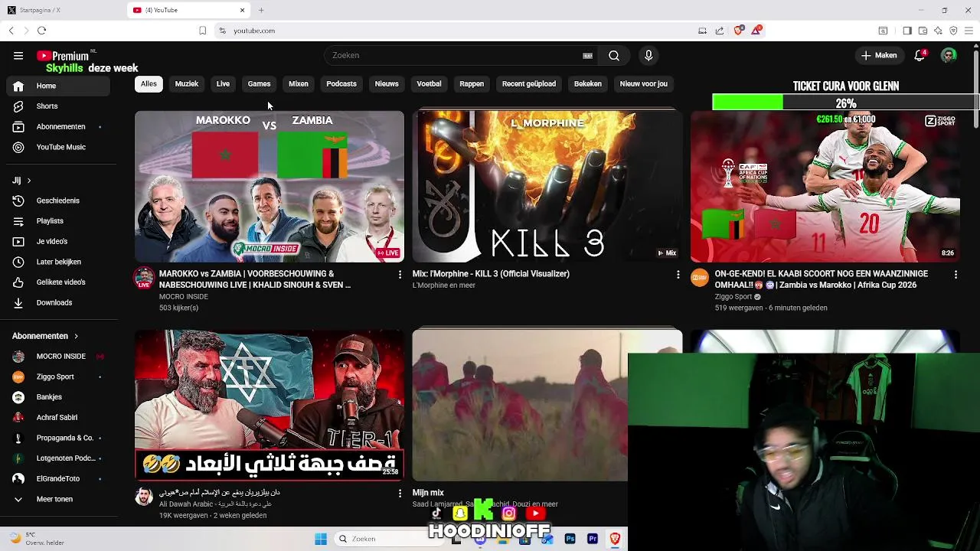Open options menu for the KILL 3 mix
The height and width of the screenshot is (551, 980).
pos(678,274)
